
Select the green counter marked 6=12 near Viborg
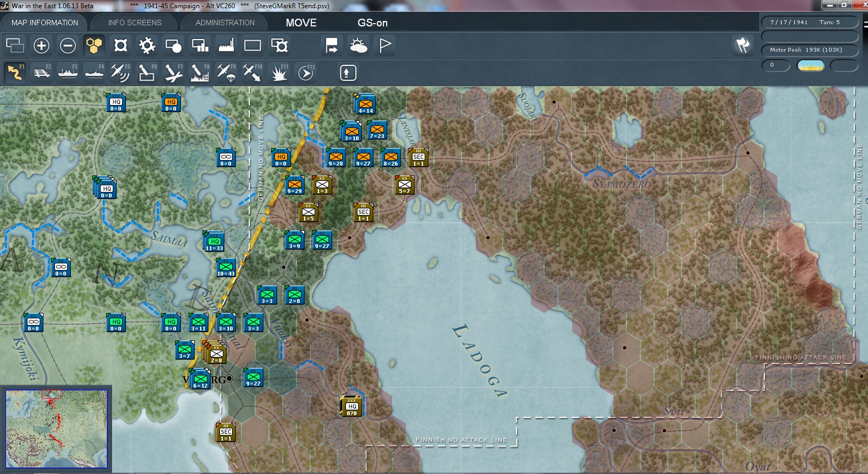200,379
